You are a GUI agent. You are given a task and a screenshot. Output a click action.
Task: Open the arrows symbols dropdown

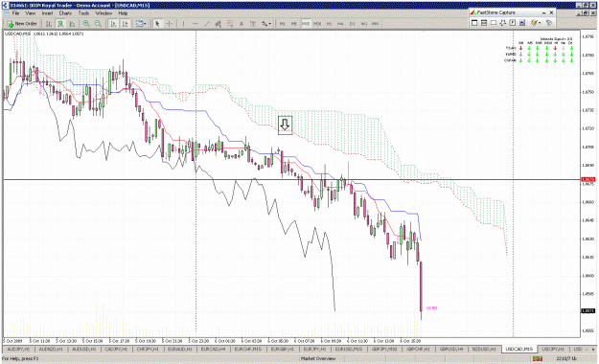(266, 24)
